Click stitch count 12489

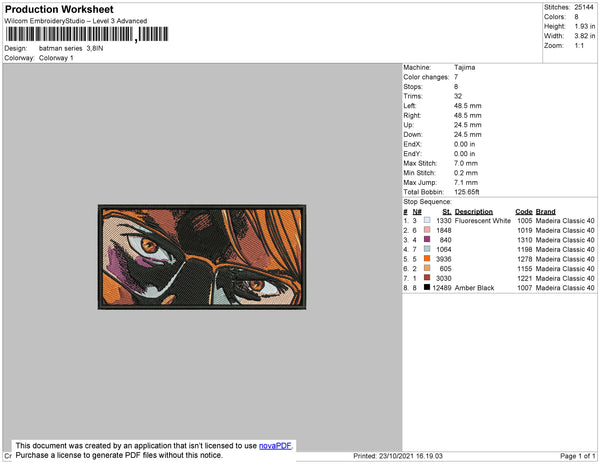click(x=442, y=288)
